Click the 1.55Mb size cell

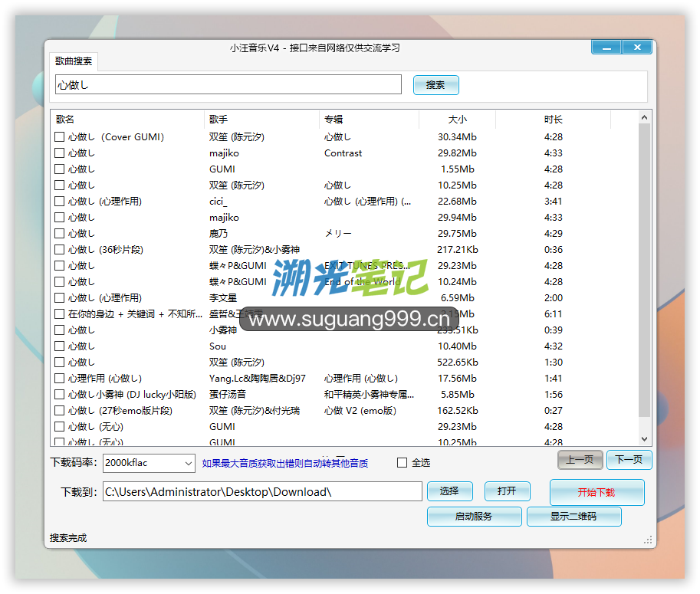click(458, 169)
